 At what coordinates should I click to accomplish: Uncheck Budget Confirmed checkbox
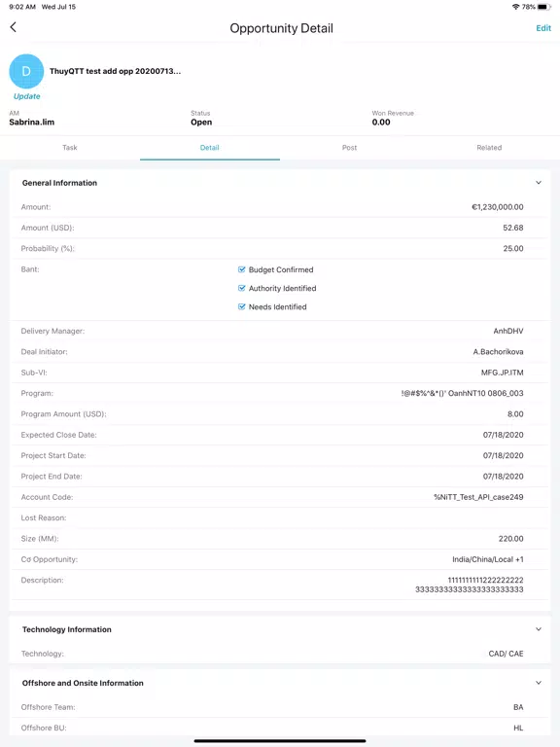point(241,269)
